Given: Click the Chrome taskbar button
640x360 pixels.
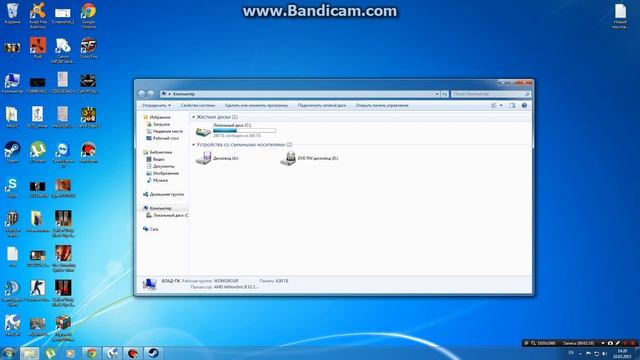Looking at the screenshot, I should point(91,353).
